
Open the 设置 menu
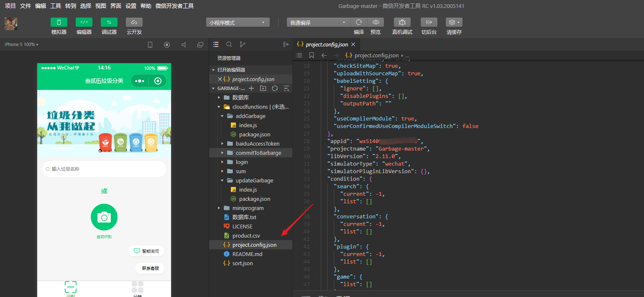[x=131, y=6]
